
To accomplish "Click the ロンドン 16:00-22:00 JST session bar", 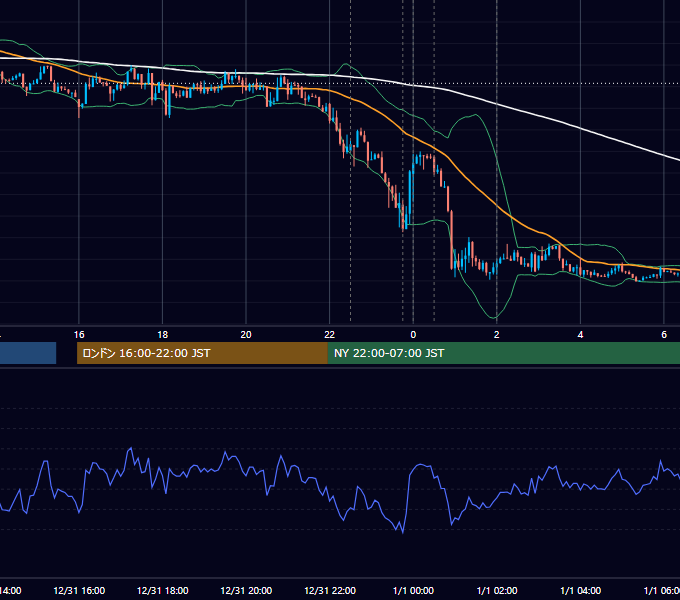I will click(x=202, y=353).
